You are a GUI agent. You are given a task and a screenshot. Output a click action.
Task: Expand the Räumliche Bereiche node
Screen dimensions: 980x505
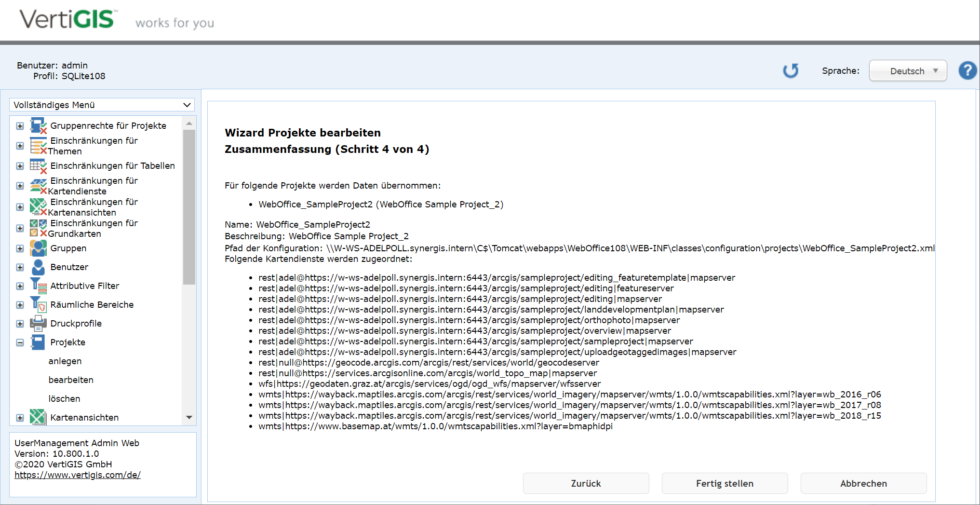[x=20, y=305]
